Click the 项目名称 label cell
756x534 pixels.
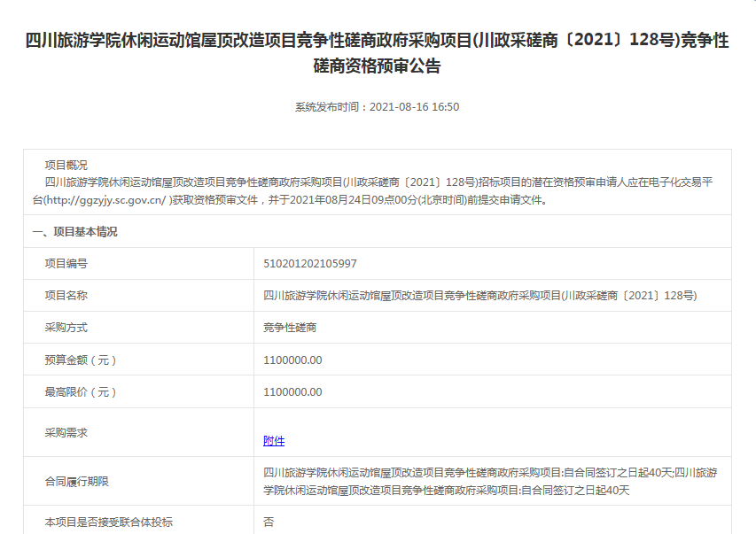point(139,296)
